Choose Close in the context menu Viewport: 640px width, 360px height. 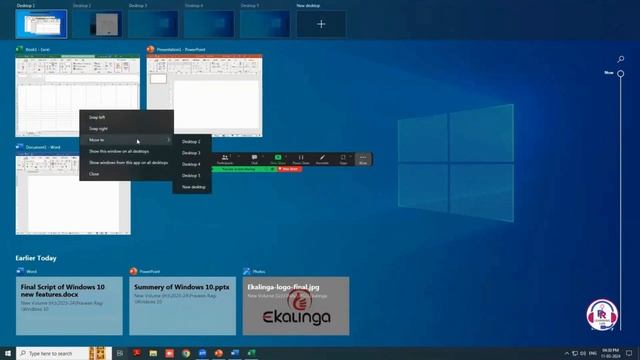(x=127, y=174)
